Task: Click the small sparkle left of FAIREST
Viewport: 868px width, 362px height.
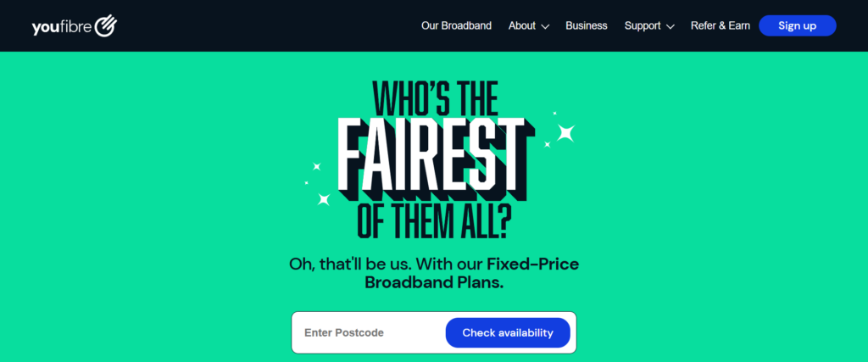Action: pyautogui.click(x=317, y=166)
